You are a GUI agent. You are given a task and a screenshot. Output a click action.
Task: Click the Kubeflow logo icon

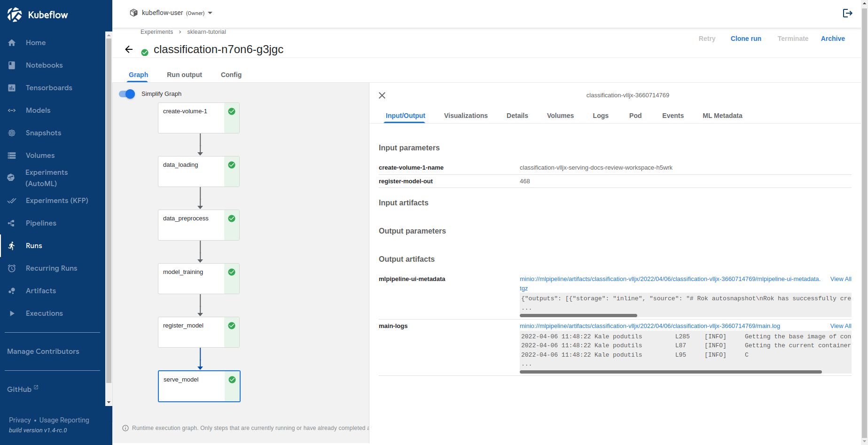pyautogui.click(x=15, y=15)
